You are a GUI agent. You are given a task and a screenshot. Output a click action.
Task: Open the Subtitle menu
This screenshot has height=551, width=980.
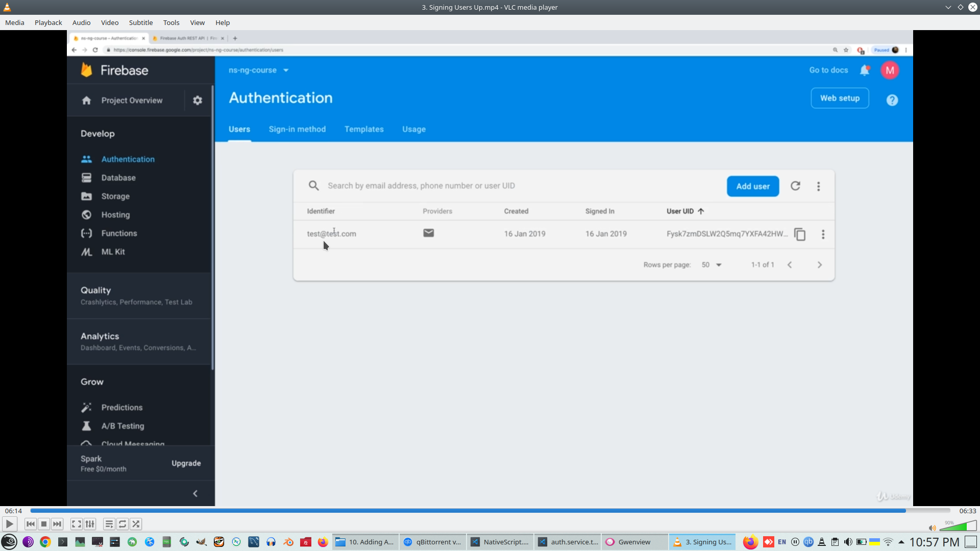coord(140,22)
